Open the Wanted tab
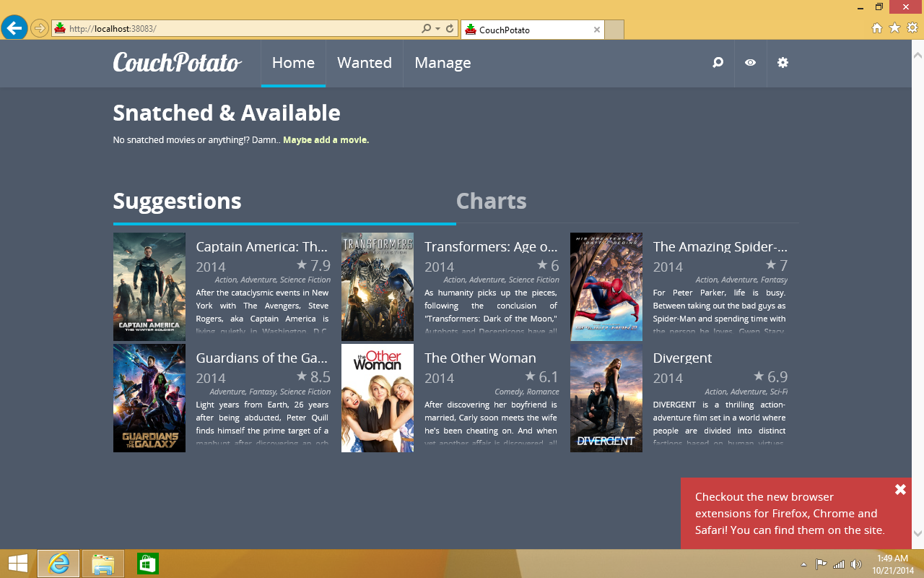The height and width of the screenshot is (578, 924). pos(365,63)
